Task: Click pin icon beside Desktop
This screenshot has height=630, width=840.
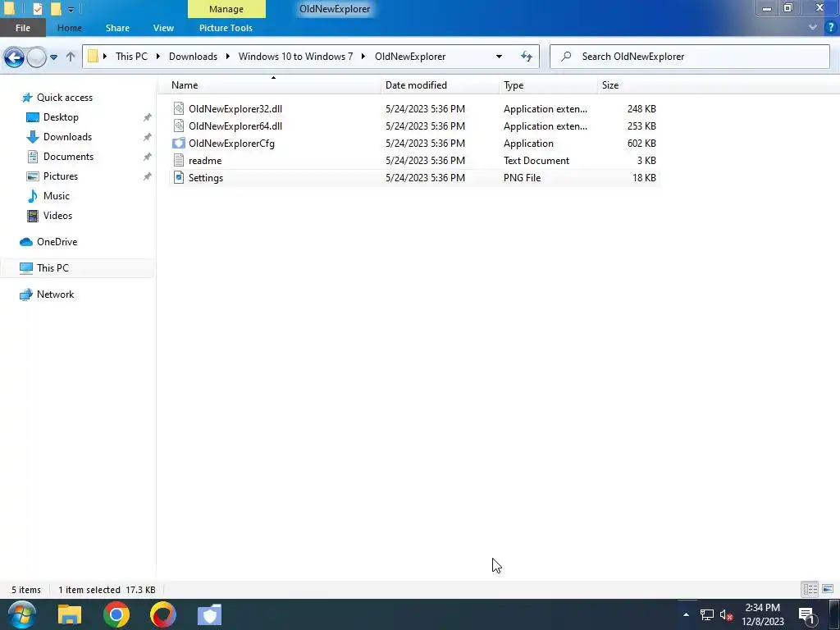Action: (x=148, y=117)
